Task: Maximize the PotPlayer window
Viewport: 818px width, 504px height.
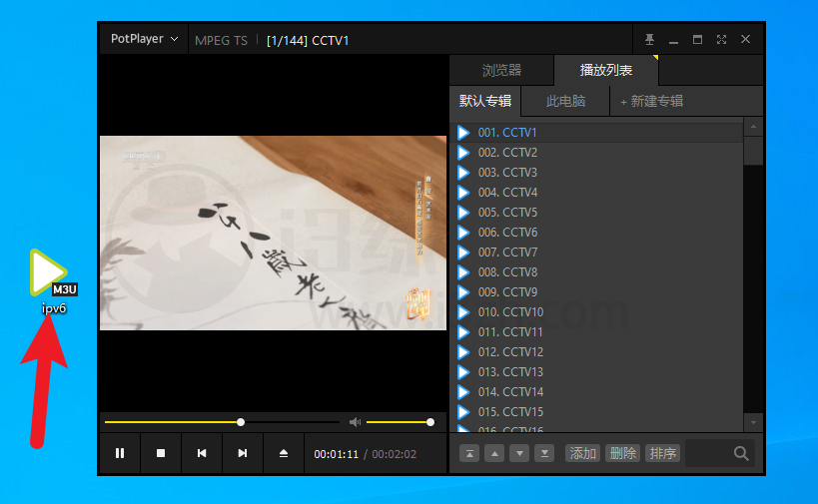Action: [697, 39]
